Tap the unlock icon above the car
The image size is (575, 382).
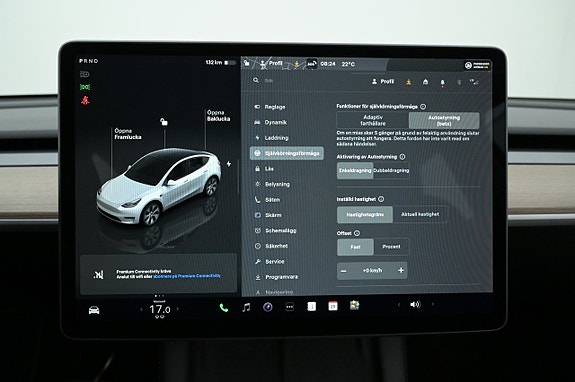pyautogui.click(x=164, y=122)
